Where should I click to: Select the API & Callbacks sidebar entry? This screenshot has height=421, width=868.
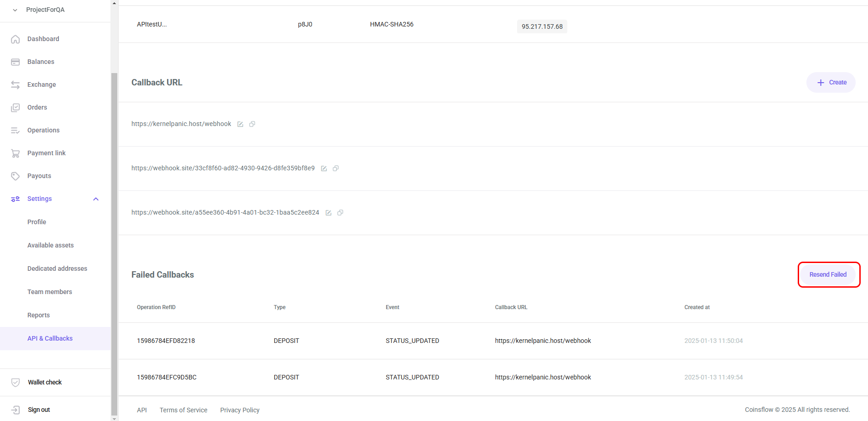click(x=50, y=338)
